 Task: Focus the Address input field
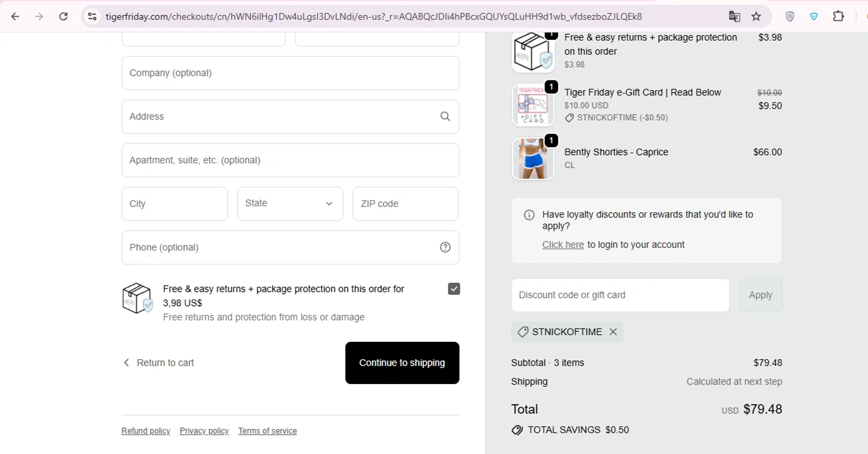[x=290, y=116]
